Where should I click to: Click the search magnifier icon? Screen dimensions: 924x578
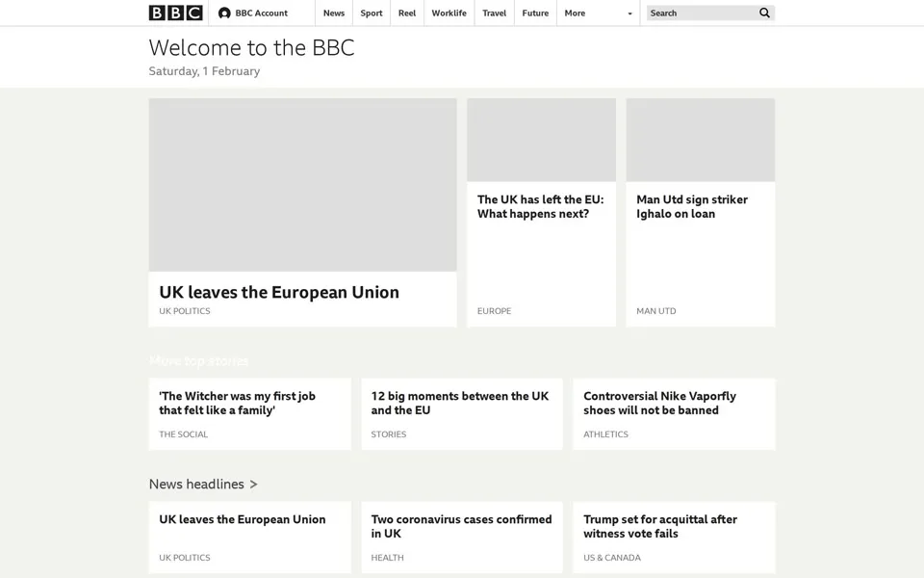coord(764,13)
